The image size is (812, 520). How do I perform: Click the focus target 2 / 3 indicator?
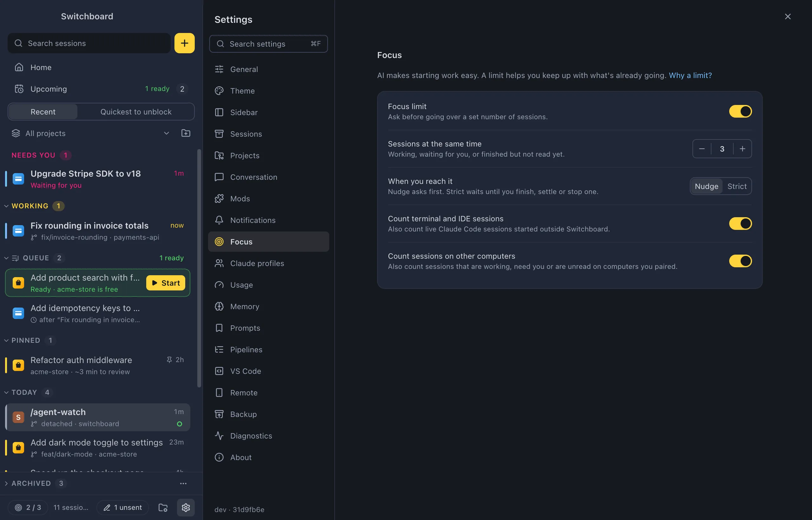pos(28,507)
